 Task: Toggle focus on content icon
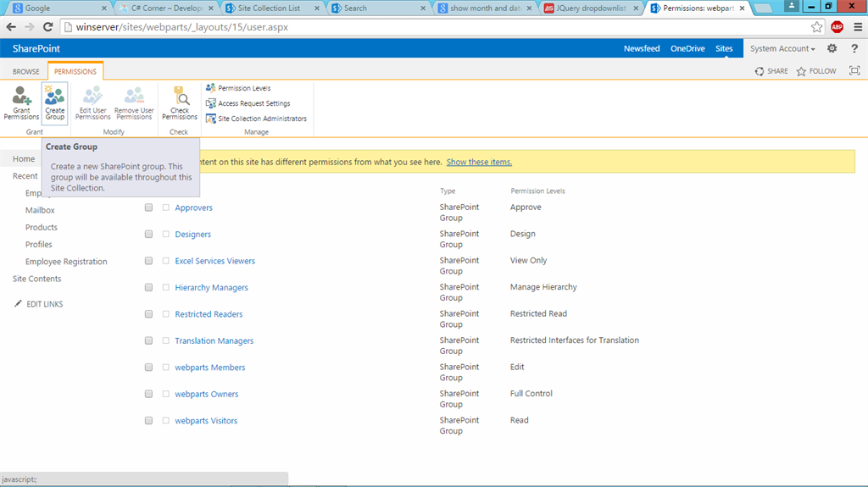854,71
